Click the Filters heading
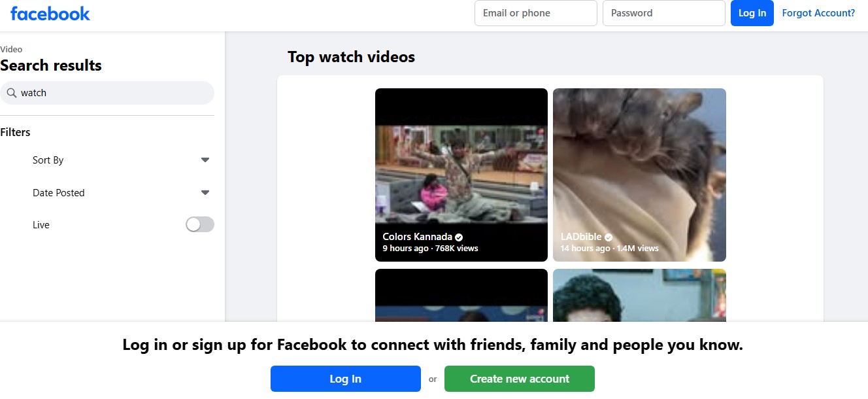Screen dimensions: 868x399 [15, 132]
